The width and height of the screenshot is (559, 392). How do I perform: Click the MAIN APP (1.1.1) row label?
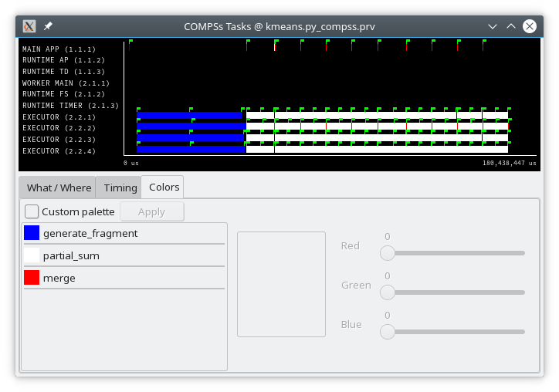tap(59, 49)
